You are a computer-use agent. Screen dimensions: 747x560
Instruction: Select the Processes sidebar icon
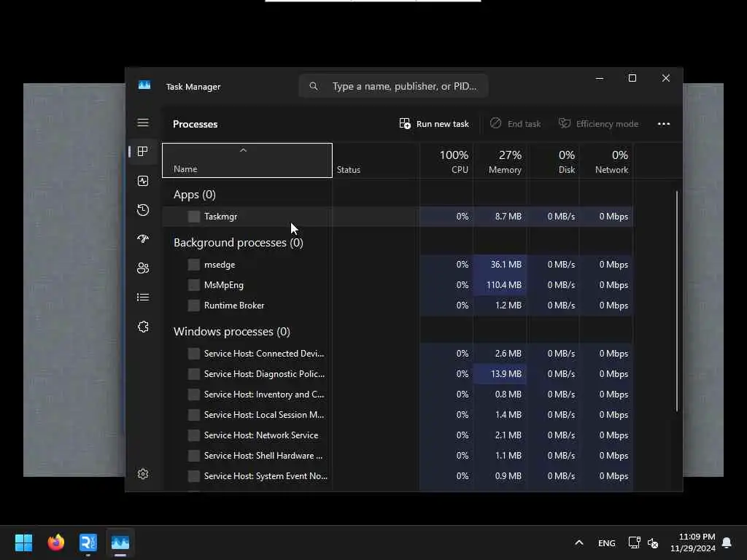[x=143, y=152]
